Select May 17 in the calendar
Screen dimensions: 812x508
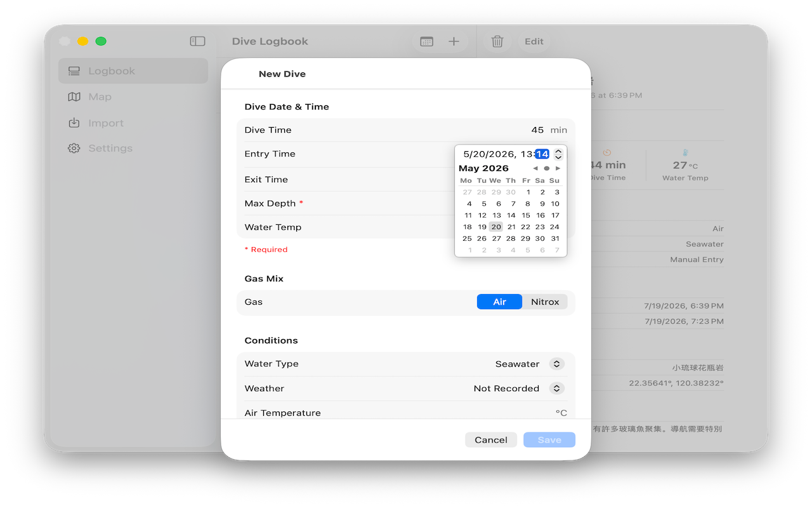[555, 215]
